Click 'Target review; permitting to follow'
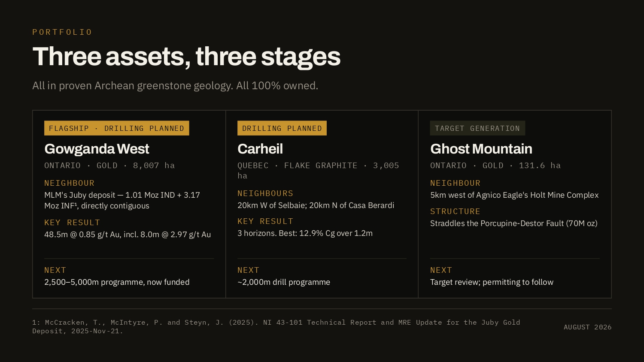This screenshot has width=644, height=362. pos(492,282)
